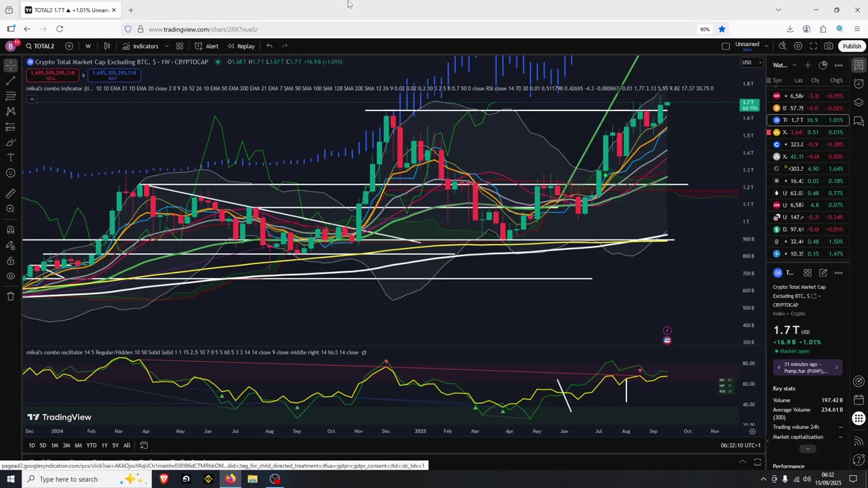Open symbol details more options menu

839,272
